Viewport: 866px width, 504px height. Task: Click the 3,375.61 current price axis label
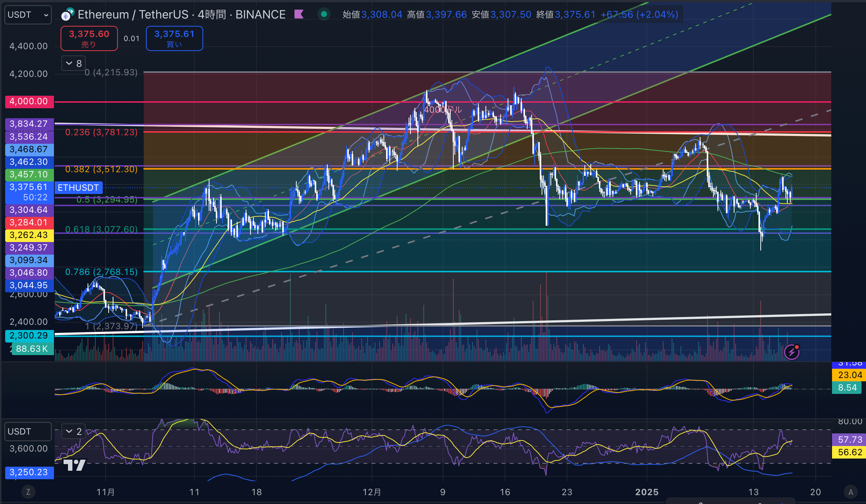pos(29,192)
